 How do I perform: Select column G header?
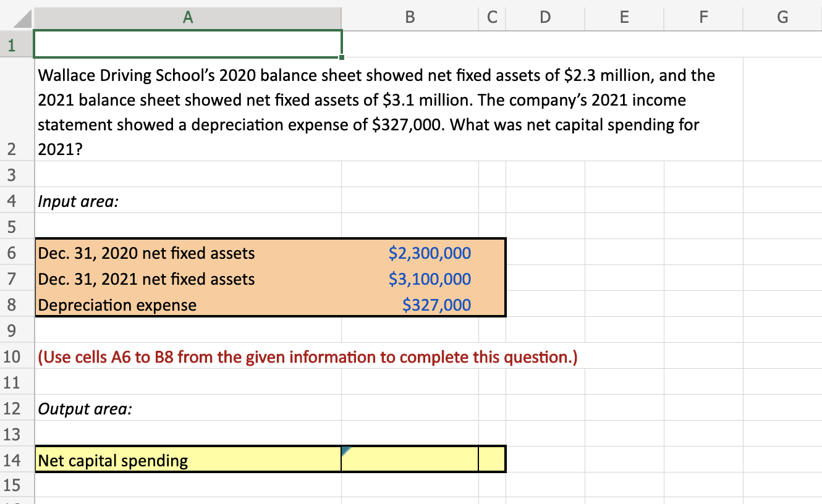(782, 17)
